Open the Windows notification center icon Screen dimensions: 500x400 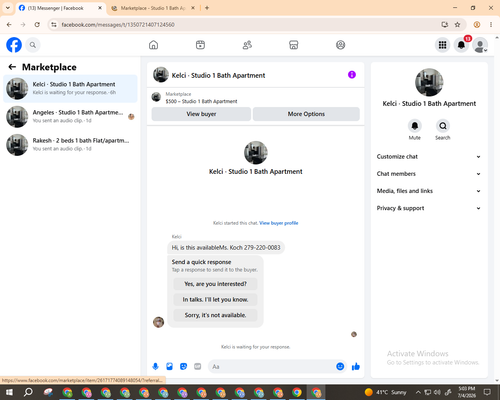pos(487,392)
